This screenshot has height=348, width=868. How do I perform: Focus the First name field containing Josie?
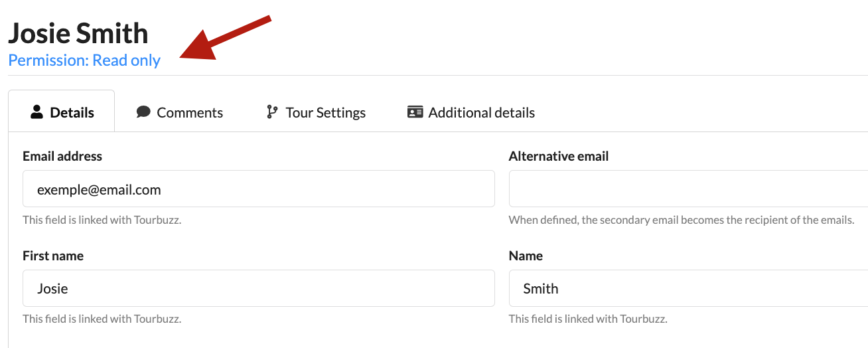[x=258, y=289]
